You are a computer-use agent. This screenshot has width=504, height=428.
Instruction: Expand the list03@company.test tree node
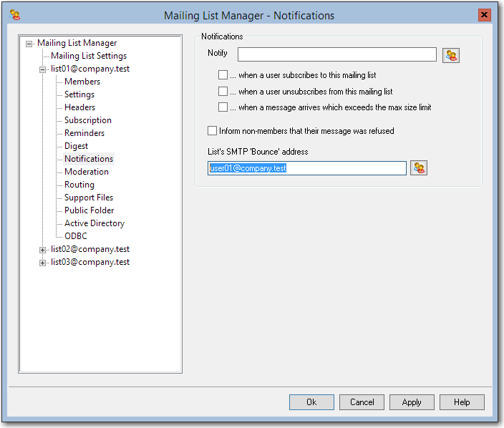coord(43,263)
